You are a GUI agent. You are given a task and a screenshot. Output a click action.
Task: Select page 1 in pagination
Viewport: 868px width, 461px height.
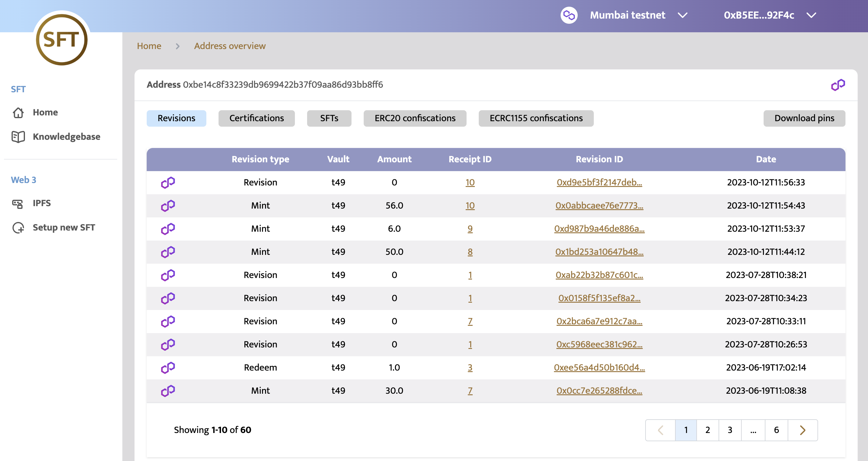pyautogui.click(x=686, y=430)
